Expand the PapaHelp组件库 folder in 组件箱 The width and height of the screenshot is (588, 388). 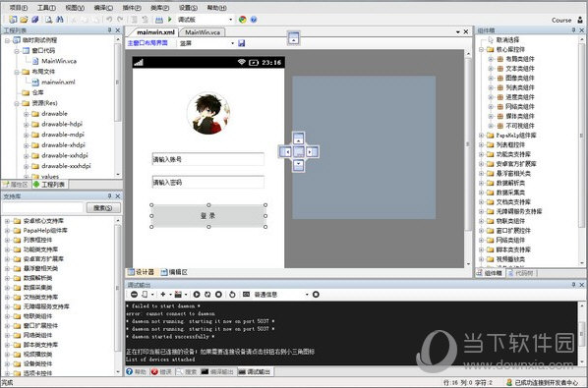click(x=481, y=136)
